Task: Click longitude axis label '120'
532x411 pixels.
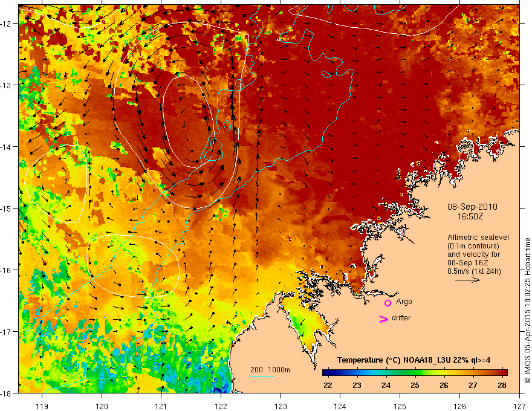Action: click(102, 406)
